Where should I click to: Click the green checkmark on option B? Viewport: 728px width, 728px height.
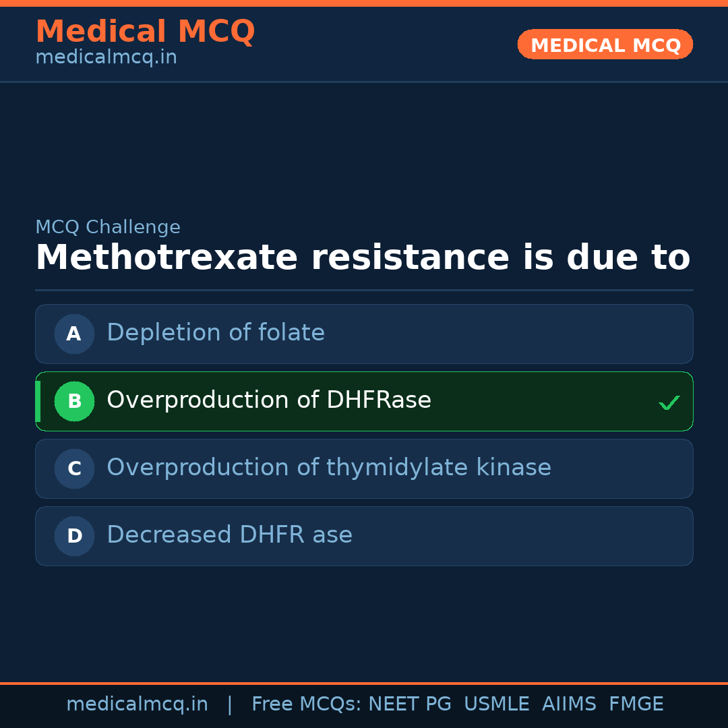669,402
